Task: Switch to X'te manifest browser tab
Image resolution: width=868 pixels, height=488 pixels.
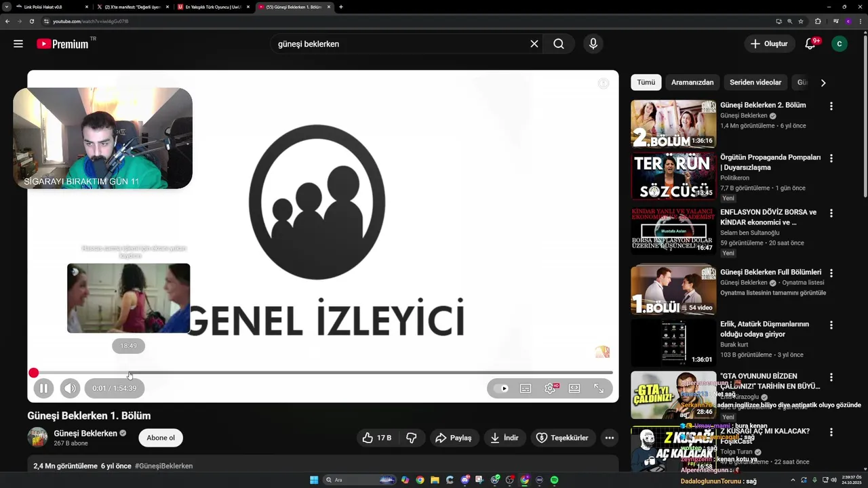Action: point(133,7)
